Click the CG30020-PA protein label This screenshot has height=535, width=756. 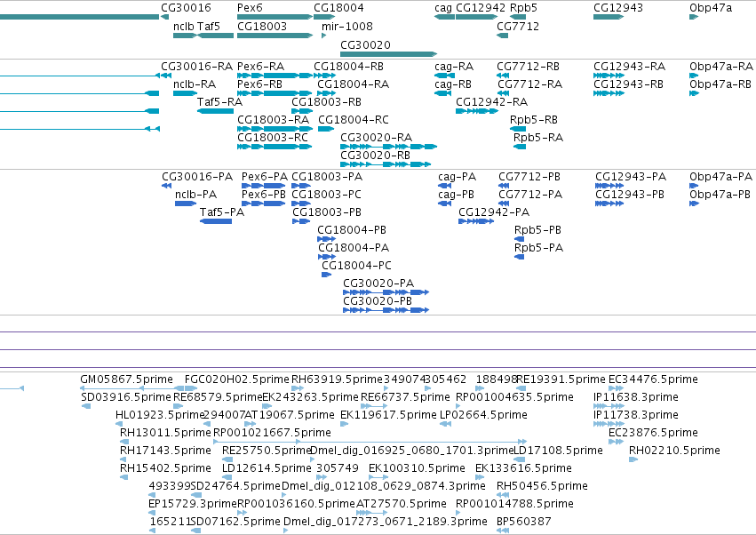378,283
